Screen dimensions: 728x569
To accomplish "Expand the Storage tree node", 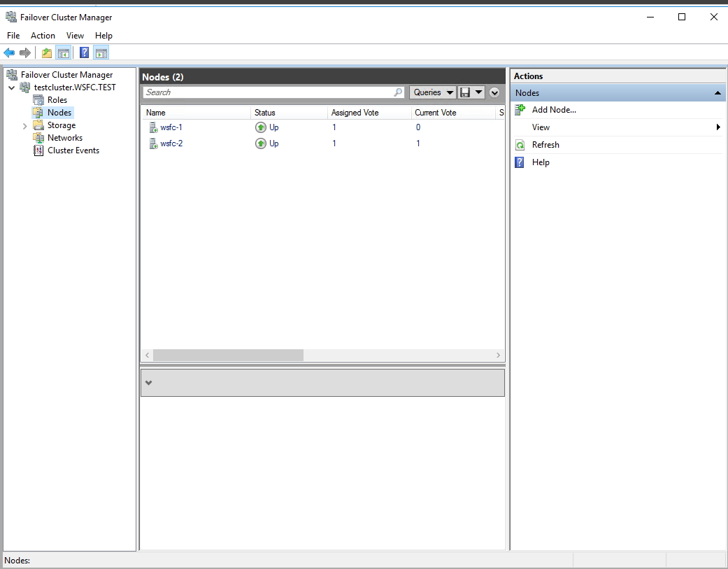I will click(25, 126).
